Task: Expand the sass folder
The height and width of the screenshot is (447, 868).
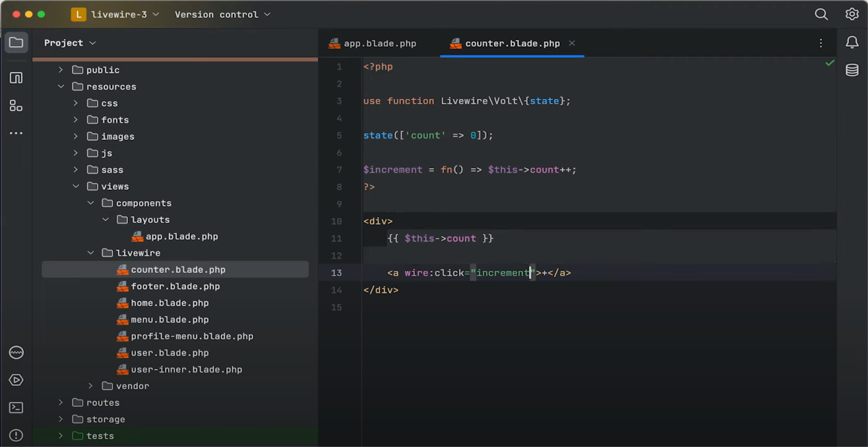Action: click(x=75, y=170)
